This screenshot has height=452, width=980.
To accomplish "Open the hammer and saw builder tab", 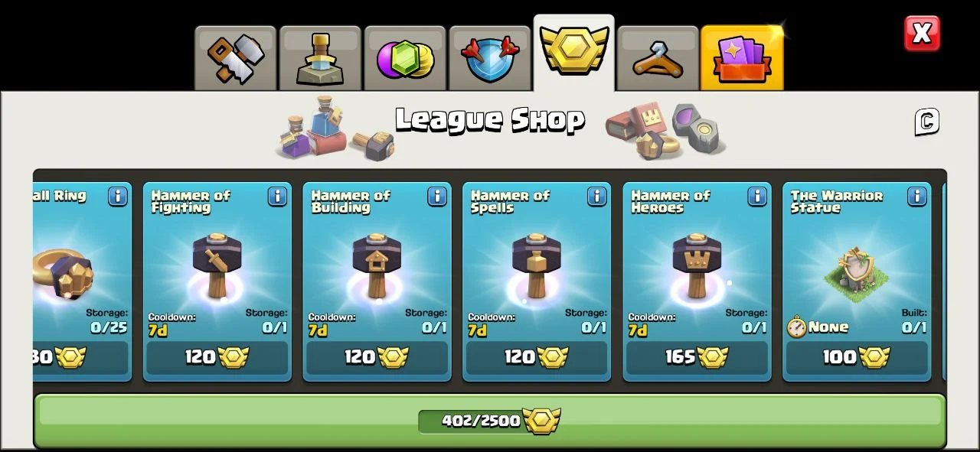I will (235, 58).
